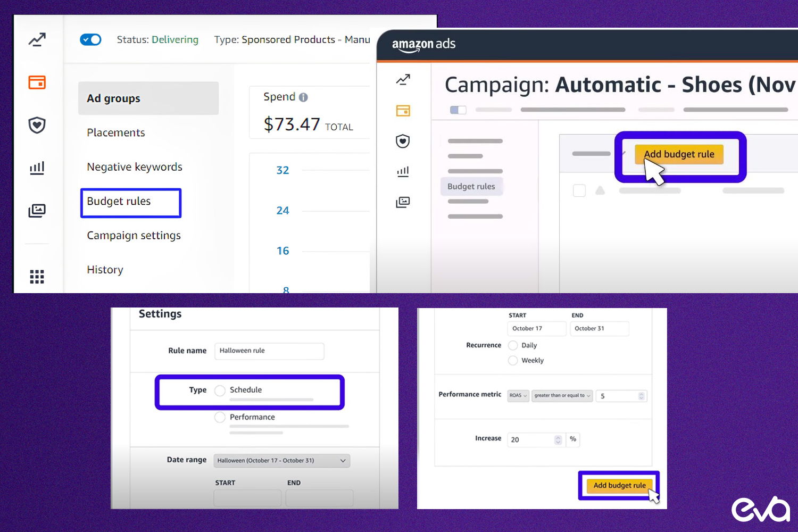Open the Ad groups menu item
Viewport: 798px width, 532px height.
point(148,98)
